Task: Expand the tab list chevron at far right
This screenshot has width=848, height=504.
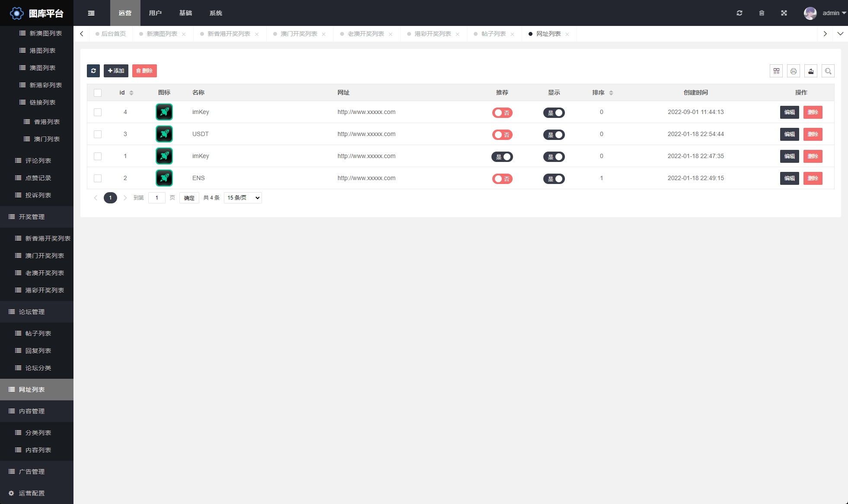Action: coord(840,34)
